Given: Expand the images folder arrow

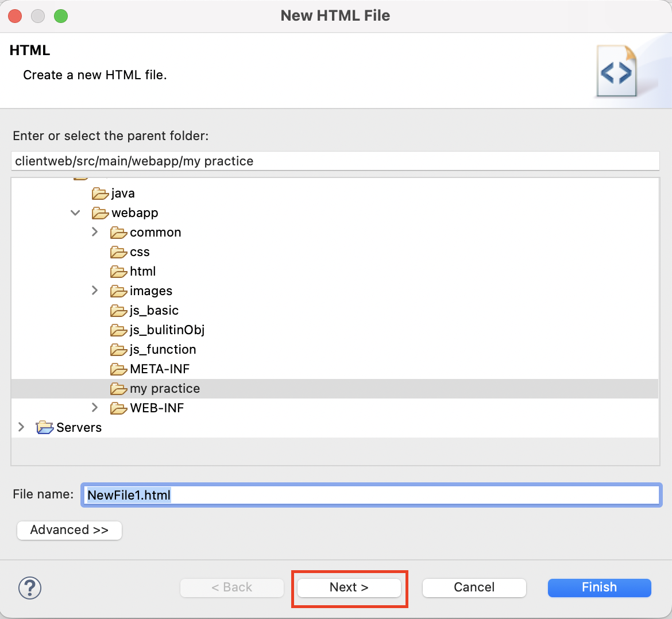Looking at the screenshot, I should pyautogui.click(x=95, y=291).
